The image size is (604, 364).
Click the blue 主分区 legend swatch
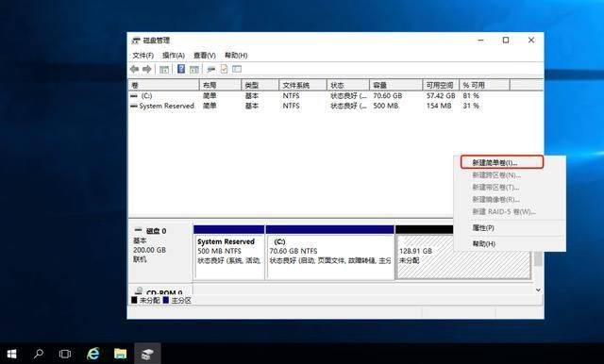tap(166, 300)
